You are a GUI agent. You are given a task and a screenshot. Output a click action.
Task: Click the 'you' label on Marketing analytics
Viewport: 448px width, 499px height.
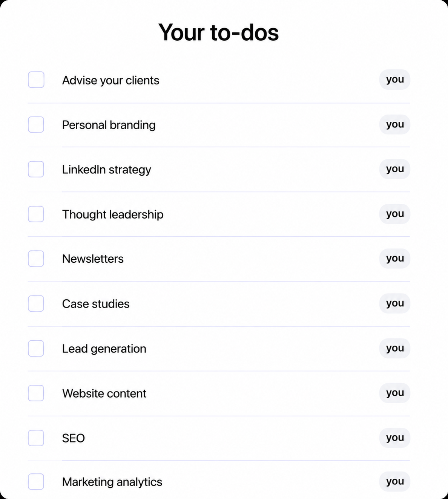(x=395, y=481)
